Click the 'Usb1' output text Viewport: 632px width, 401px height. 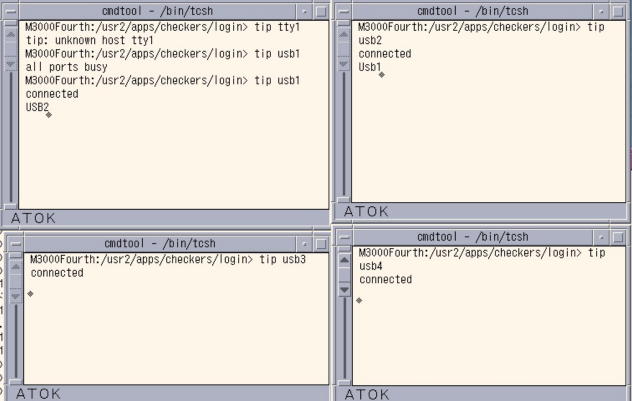click(370, 67)
